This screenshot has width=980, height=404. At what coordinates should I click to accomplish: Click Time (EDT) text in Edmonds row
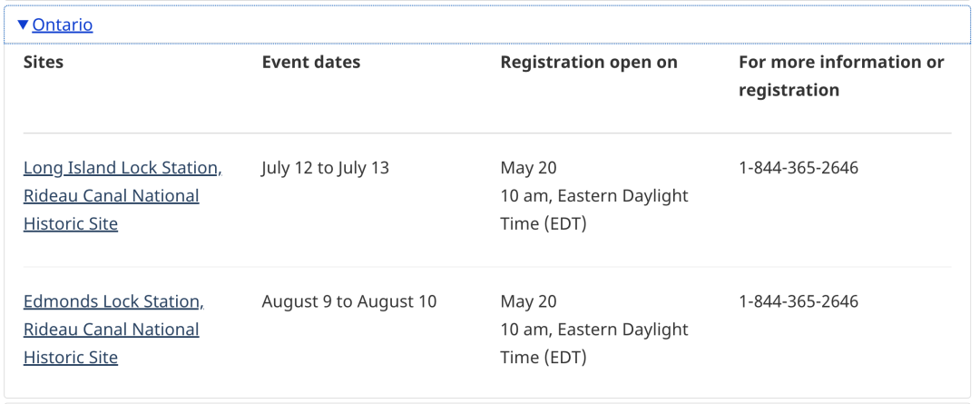pyautogui.click(x=544, y=358)
